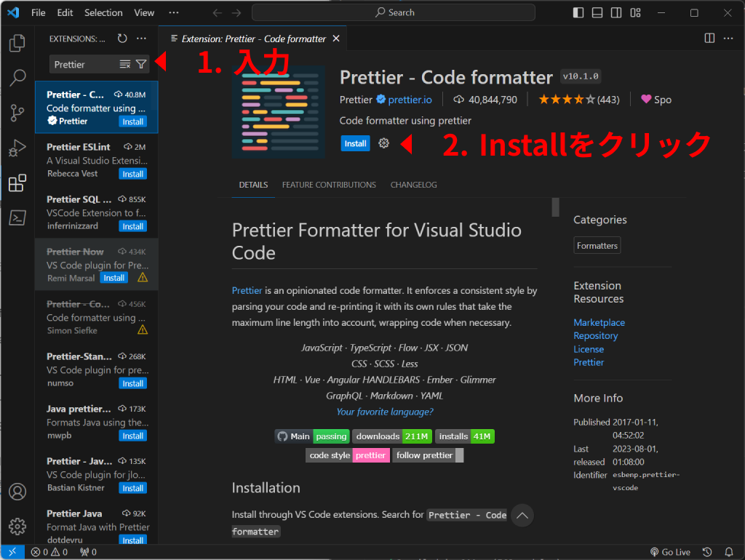Open the extensions filter menu

click(141, 64)
